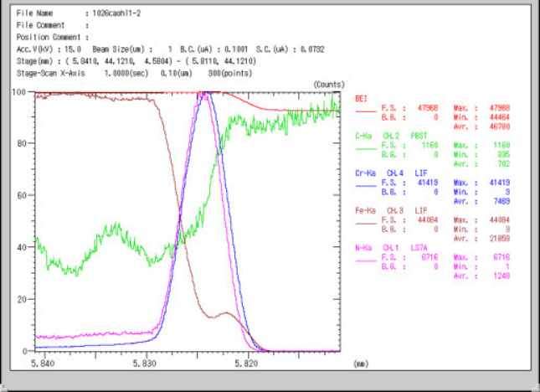Click the x-axis label 5.820

pyautogui.click(x=246, y=364)
